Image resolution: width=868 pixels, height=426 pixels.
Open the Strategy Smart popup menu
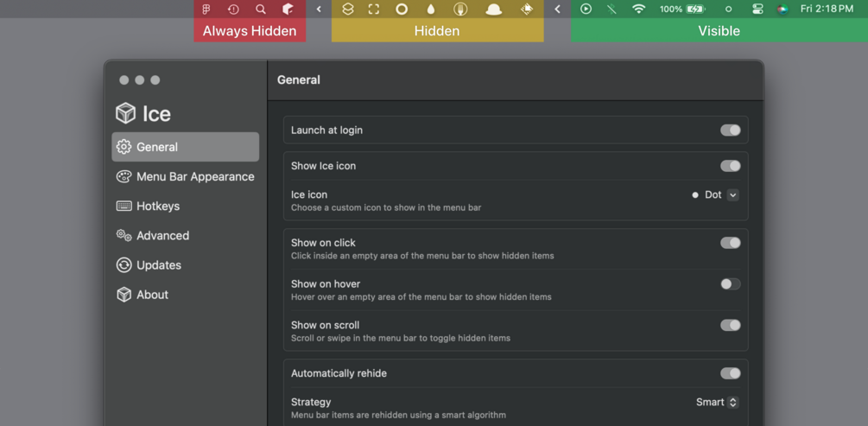(x=718, y=402)
